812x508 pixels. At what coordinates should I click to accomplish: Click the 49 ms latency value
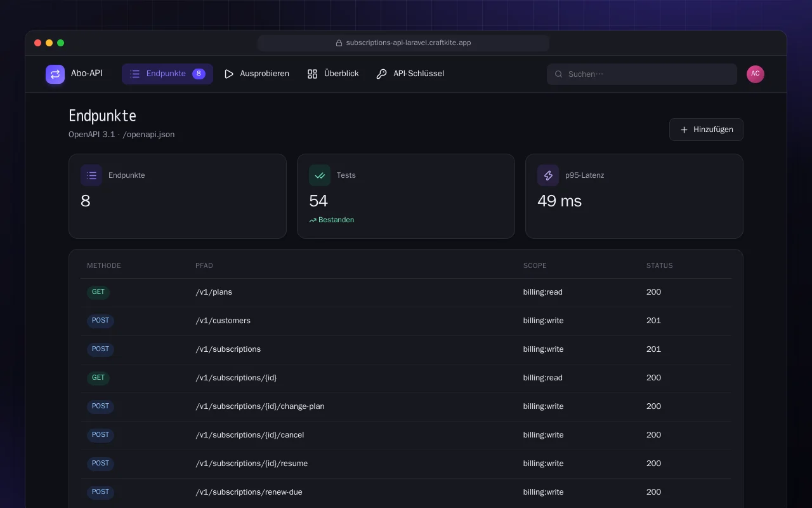(560, 201)
